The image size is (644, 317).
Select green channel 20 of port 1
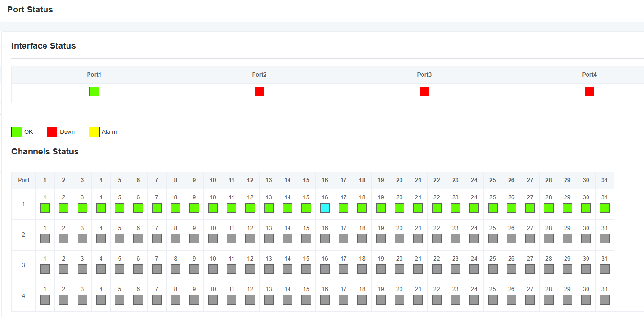coord(400,208)
